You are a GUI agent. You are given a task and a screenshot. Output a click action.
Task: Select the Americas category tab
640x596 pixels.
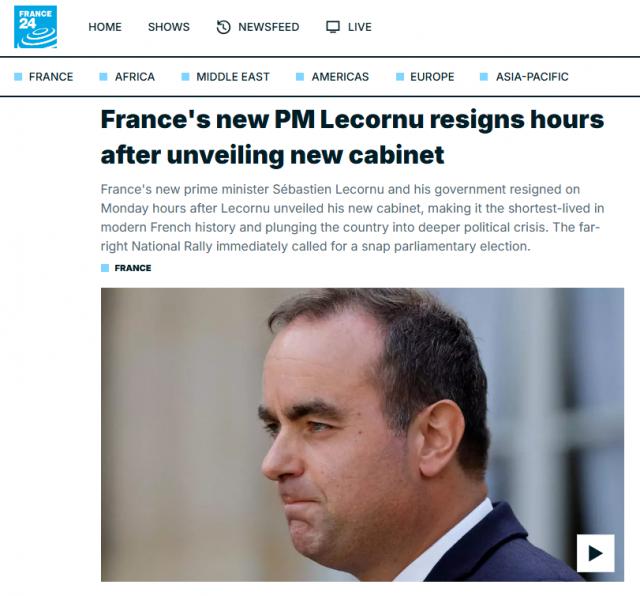pos(340,77)
